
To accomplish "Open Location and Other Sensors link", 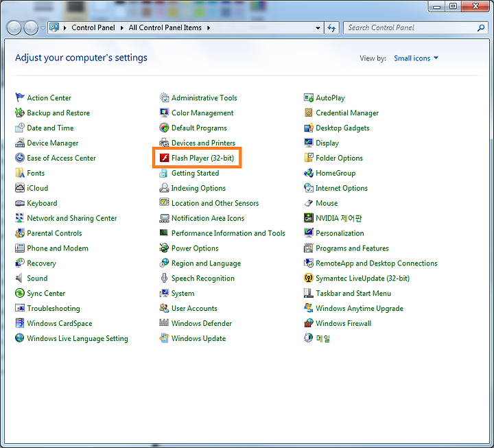I will [215, 203].
